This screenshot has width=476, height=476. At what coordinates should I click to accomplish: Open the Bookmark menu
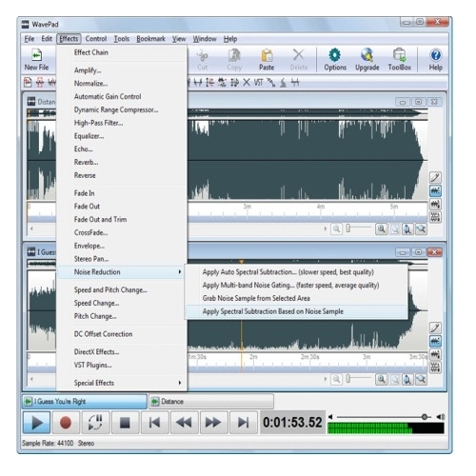(150, 39)
